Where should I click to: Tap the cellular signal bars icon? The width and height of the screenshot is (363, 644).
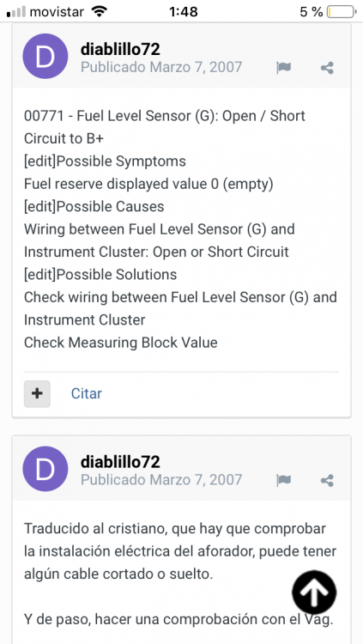click(17, 12)
